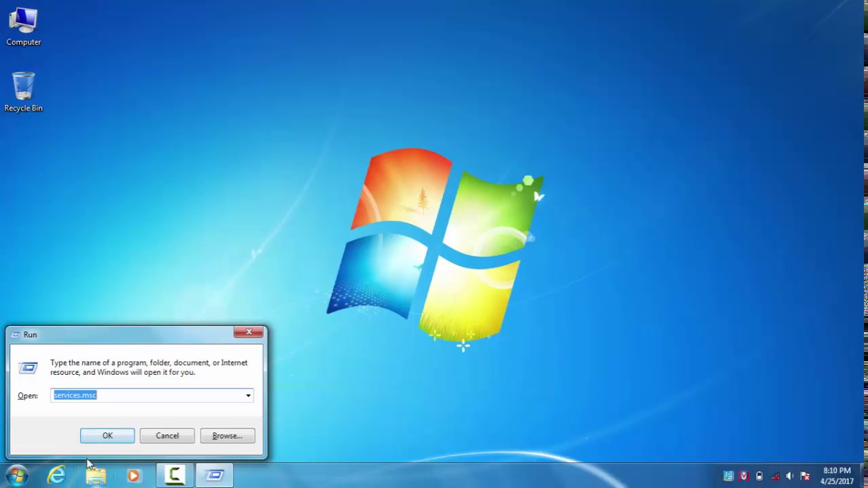The height and width of the screenshot is (488, 868).
Task: Click the Run dialog taskbar button
Action: coord(215,476)
